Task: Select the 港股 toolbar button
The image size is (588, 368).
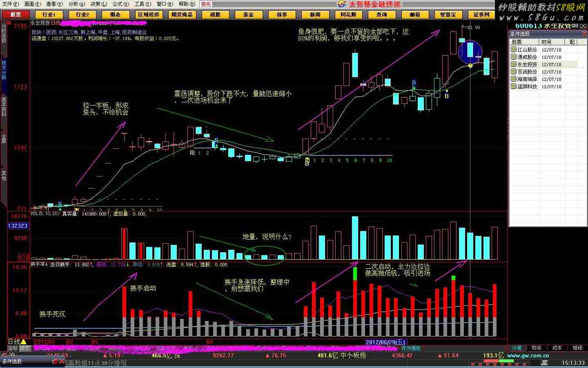Action: pyautogui.click(x=215, y=15)
